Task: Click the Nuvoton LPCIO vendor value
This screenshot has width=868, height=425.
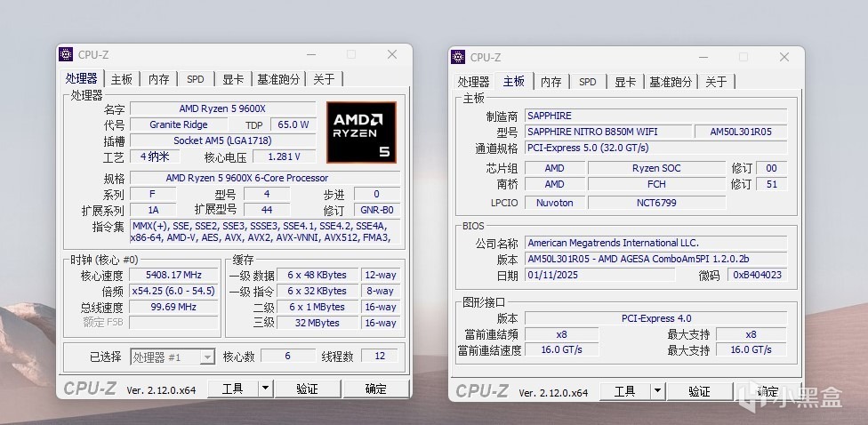Action: click(555, 203)
